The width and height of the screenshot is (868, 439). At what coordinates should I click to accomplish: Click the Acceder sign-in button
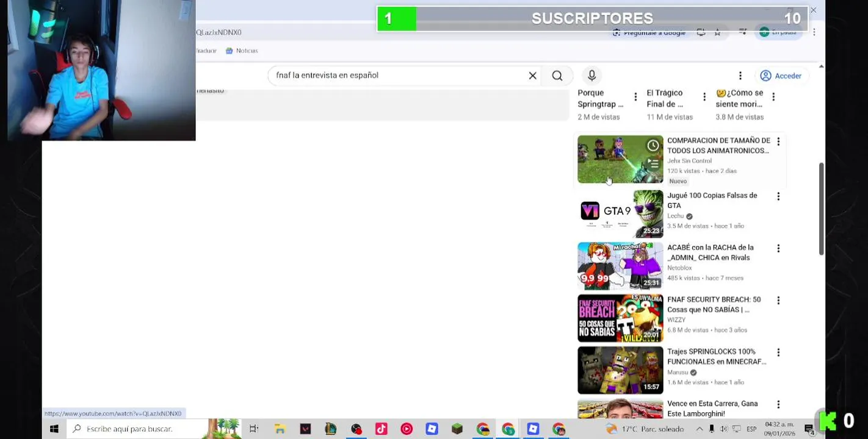(781, 76)
